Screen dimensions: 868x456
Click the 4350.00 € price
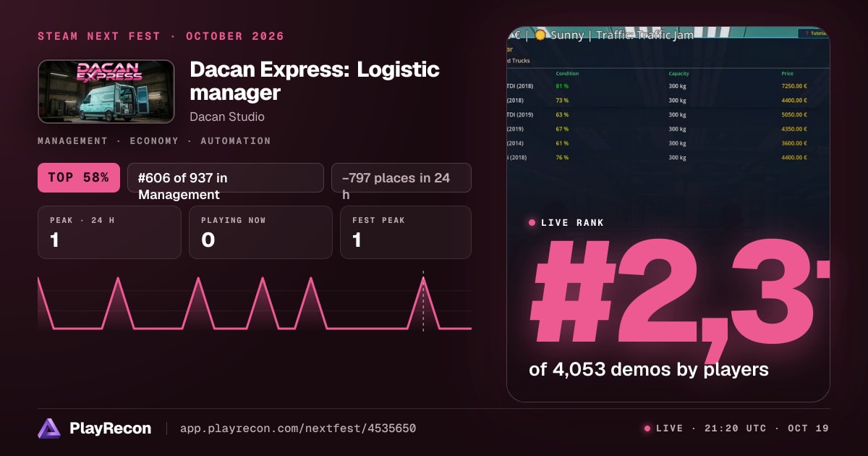tap(793, 129)
